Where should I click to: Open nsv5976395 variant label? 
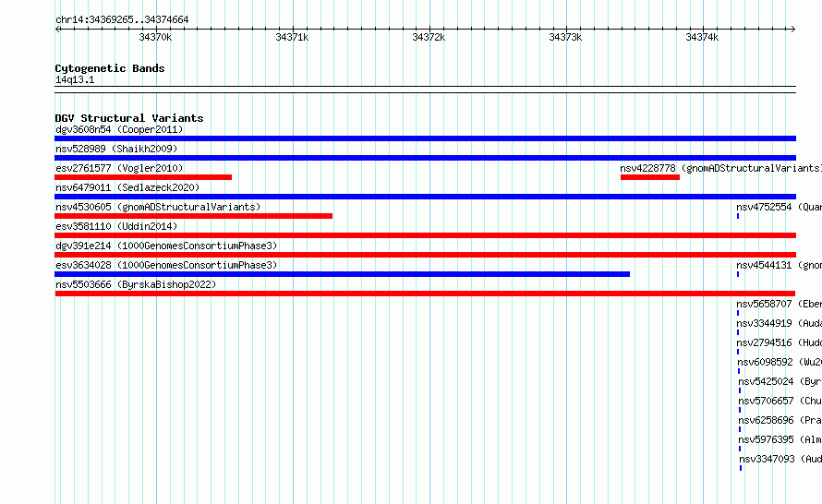pyautogui.click(x=780, y=439)
